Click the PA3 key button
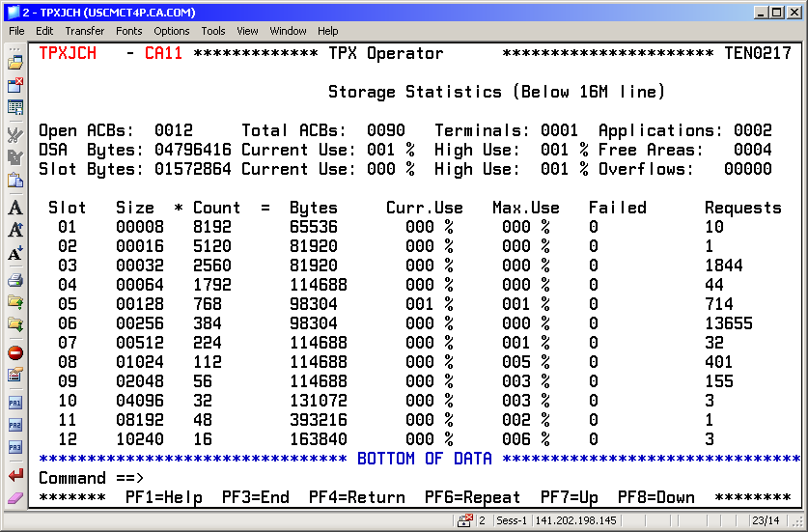The image size is (808, 532). [x=15, y=448]
